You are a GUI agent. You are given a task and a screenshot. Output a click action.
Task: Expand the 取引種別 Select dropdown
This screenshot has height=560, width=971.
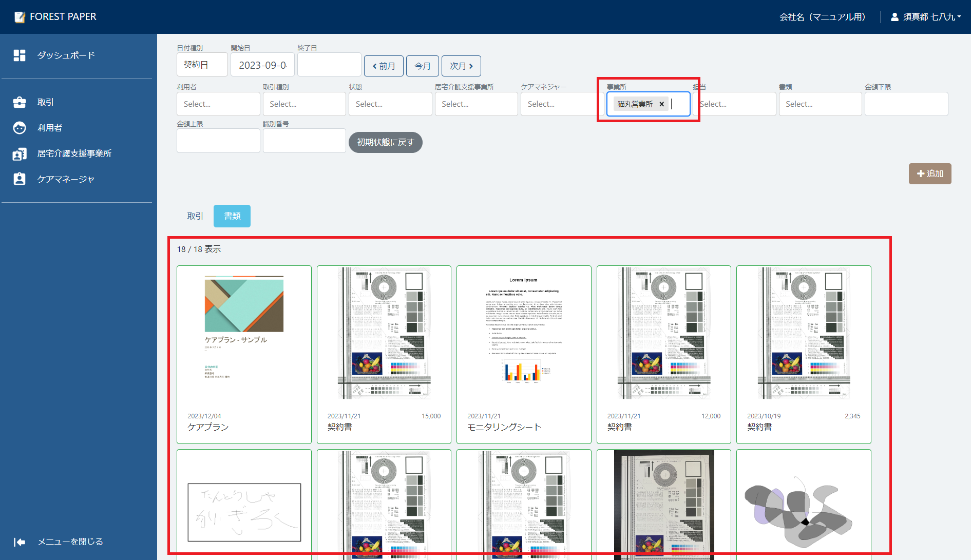(304, 104)
